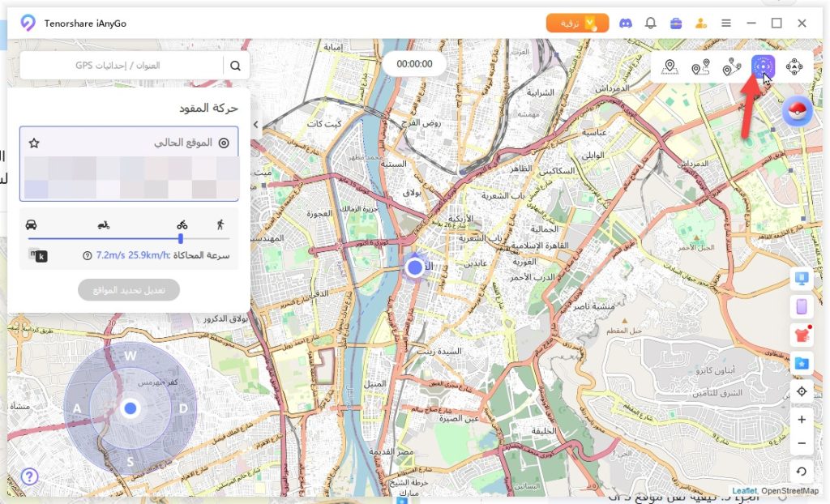
Task: Open the Leaflet attribution link
Action: [x=744, y=491]
